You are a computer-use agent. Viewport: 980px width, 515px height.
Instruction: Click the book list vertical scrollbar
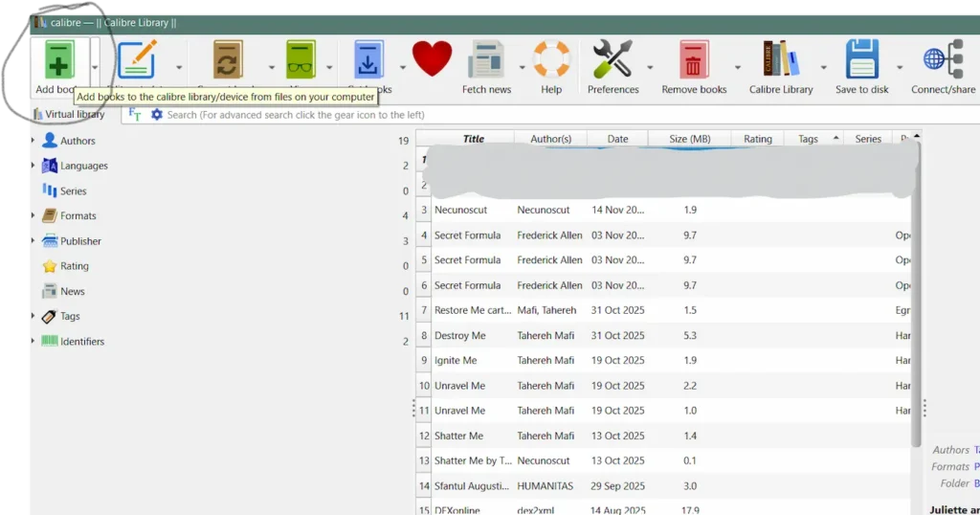point(916,294)
